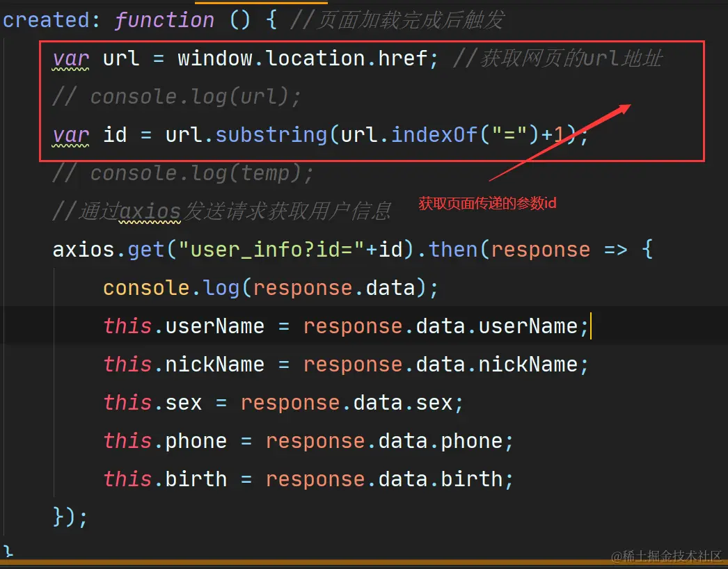Click the 'substring' method call
The image size is (728, 569).
271,135
